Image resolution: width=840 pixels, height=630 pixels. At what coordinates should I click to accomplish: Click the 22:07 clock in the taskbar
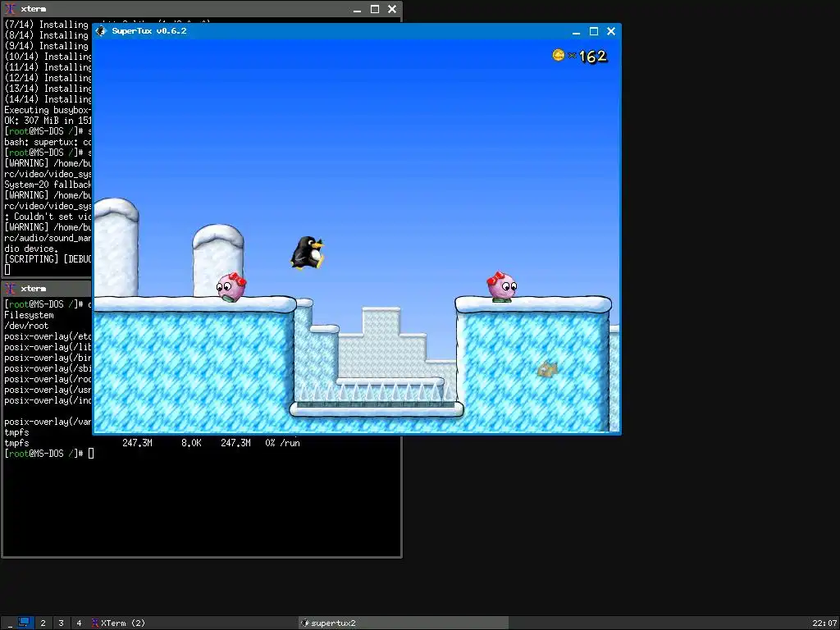click(x=824, y=623)
